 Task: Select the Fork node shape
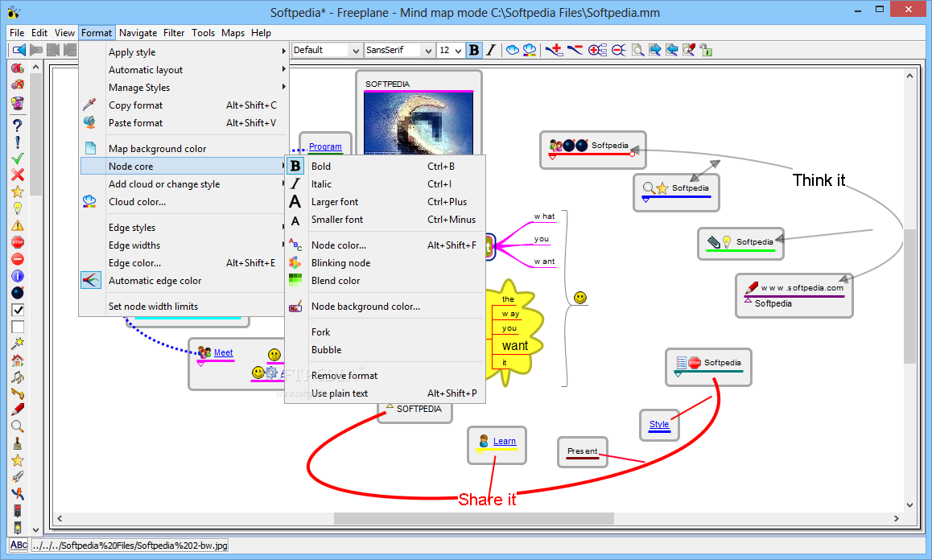(x=386, y=332)
